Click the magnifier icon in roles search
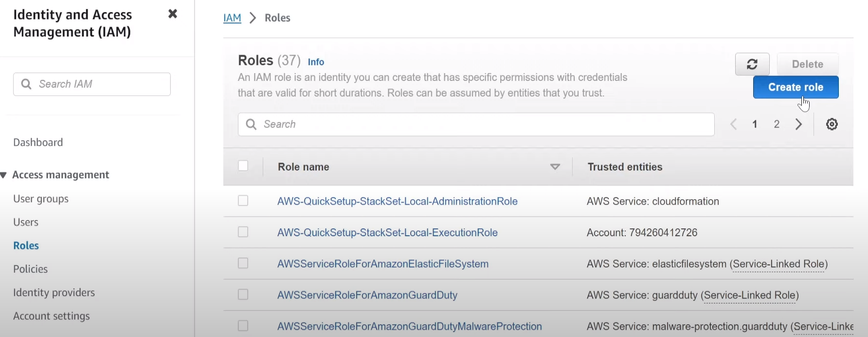 pyautogui.click(x=251, y=124)
